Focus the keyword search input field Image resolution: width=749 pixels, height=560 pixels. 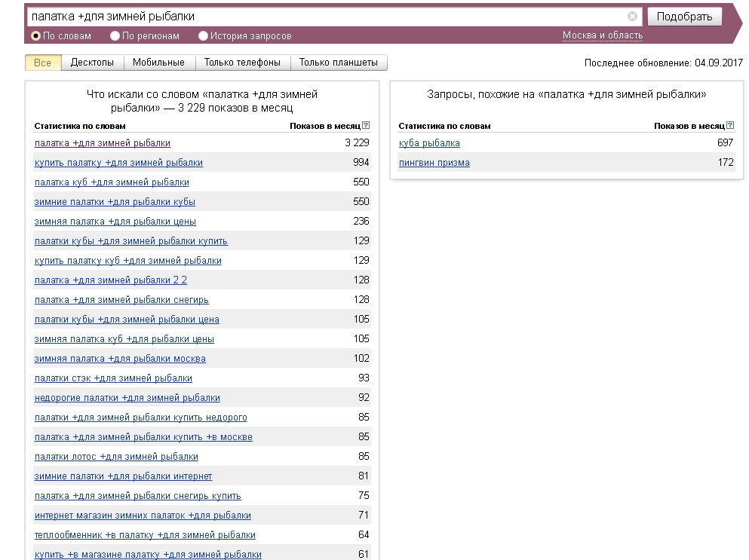[x=327, y=17]
